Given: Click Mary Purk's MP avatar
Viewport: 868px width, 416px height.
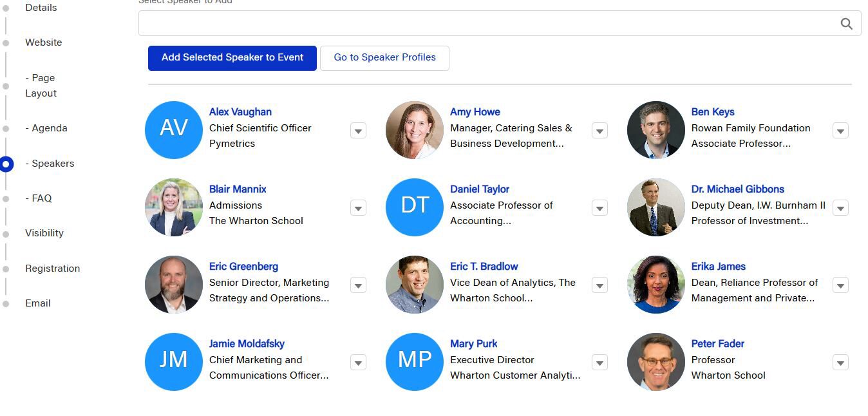Looking at the screenshot, I should (x=415, y=361).
